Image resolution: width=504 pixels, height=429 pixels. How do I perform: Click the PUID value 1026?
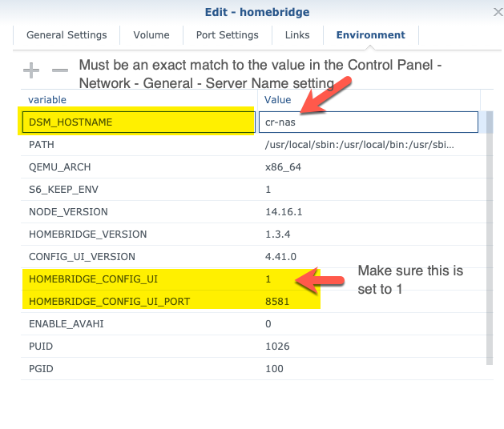[x=277, y=347]
